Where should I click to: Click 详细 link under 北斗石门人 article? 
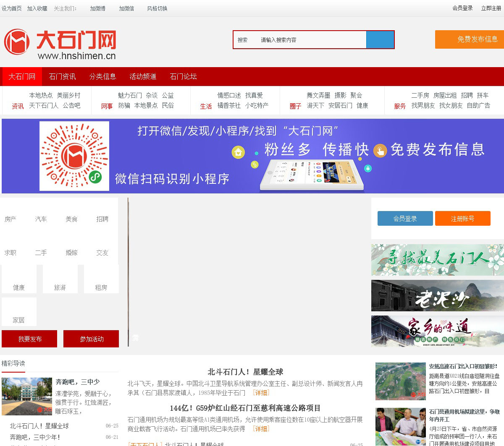[261, 393]
